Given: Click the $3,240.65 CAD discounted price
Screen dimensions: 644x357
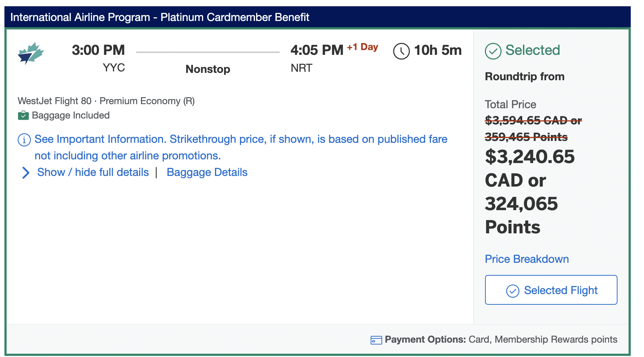Looking at the screenshot, I should (x=530, y=157).
